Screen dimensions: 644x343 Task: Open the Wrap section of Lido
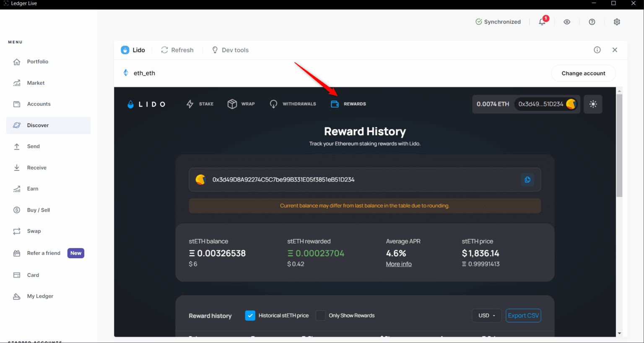tap(232, 104)
